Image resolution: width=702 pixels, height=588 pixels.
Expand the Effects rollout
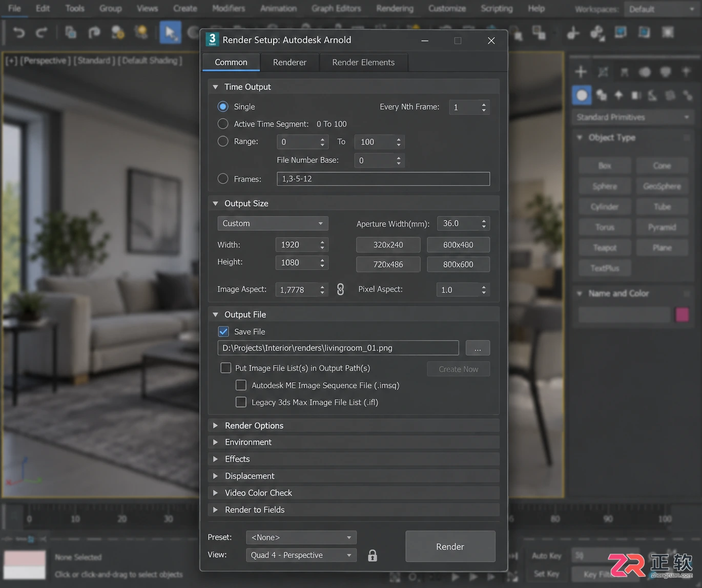[x=354, y=459]
